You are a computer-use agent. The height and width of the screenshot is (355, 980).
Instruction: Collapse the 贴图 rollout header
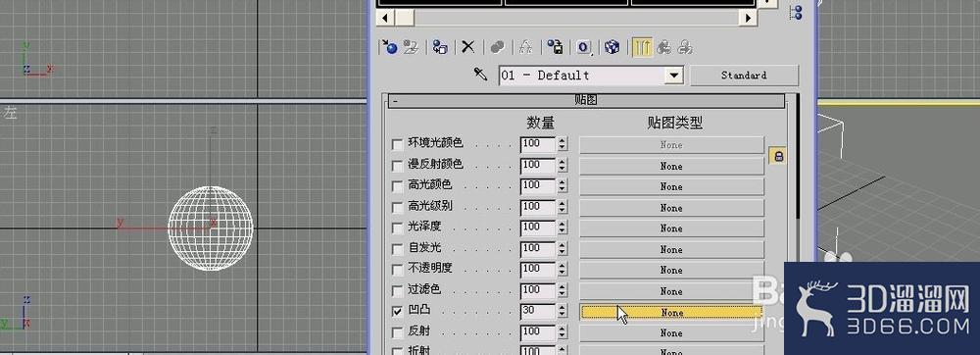586,100
